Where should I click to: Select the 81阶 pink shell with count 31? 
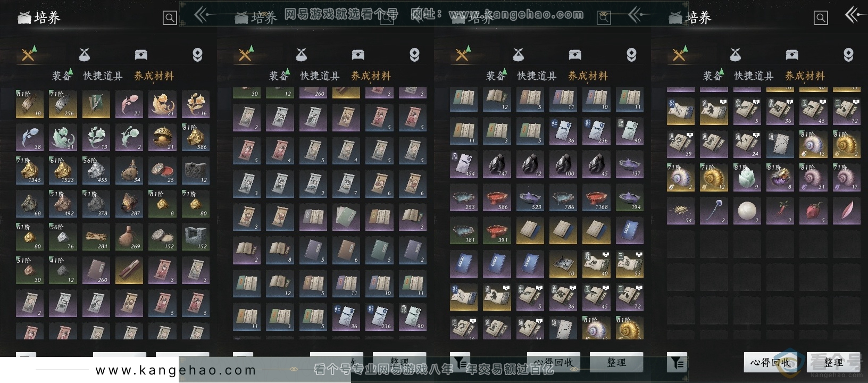click(813, 178)
